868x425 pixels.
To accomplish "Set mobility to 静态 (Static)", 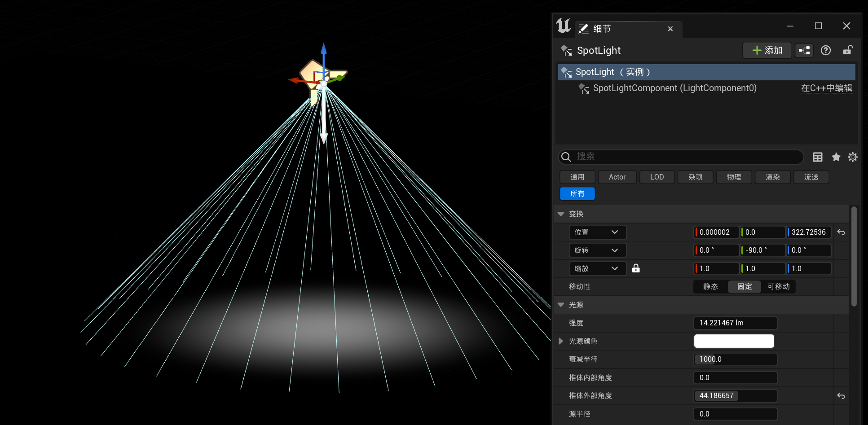I will pos(710,287).
